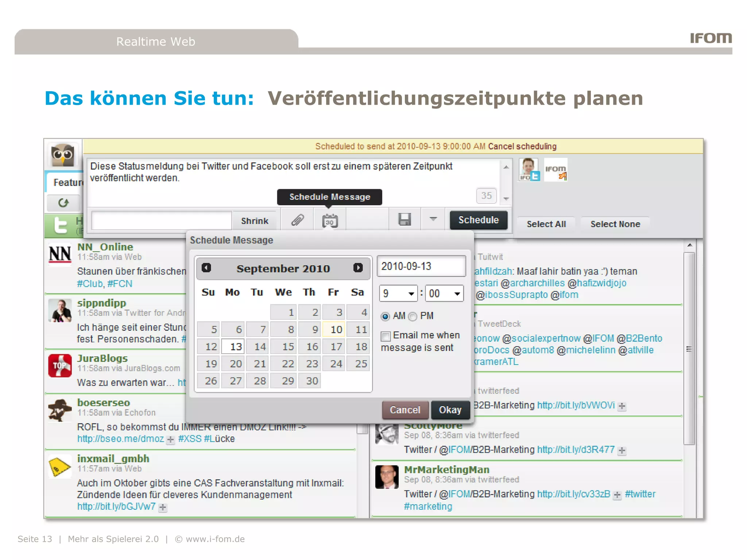This screenshot has height=560, width=747.
Task: Select September 22 in the calendar
Action: pos(284,363)
